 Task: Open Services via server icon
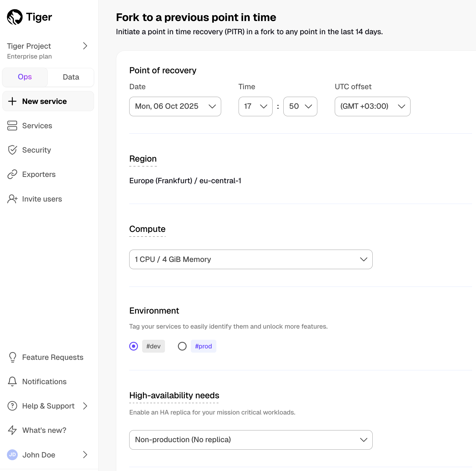click(x=12, y=126)
